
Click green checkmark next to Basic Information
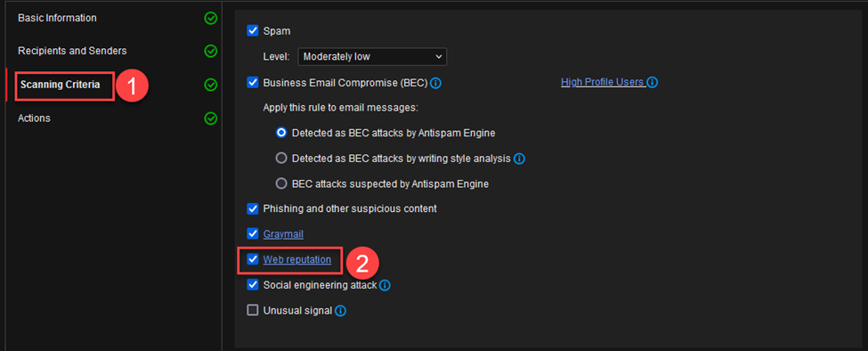(210, 19)
